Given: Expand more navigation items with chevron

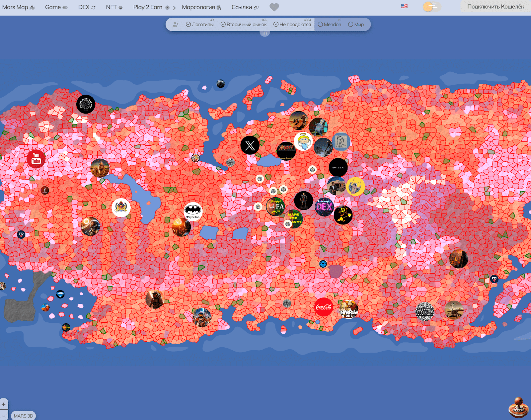Looking at the screenshot, I should click(174, 8).
